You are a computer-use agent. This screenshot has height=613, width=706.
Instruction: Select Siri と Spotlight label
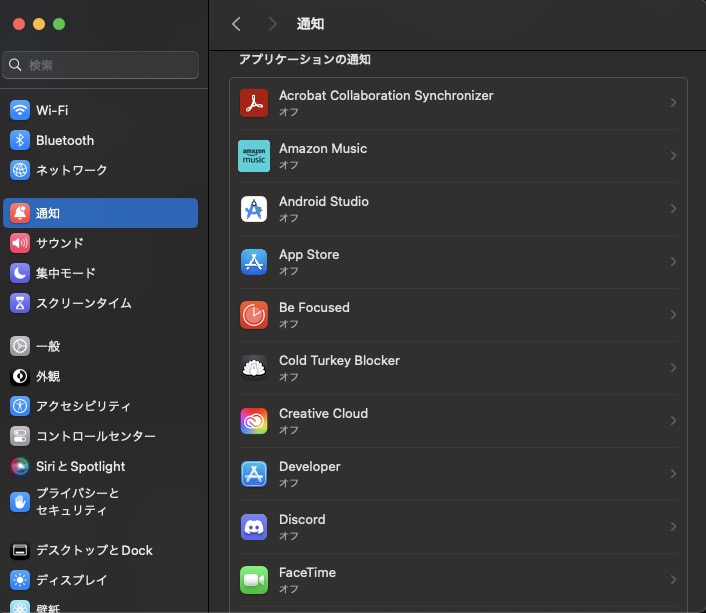pos(81,467)
